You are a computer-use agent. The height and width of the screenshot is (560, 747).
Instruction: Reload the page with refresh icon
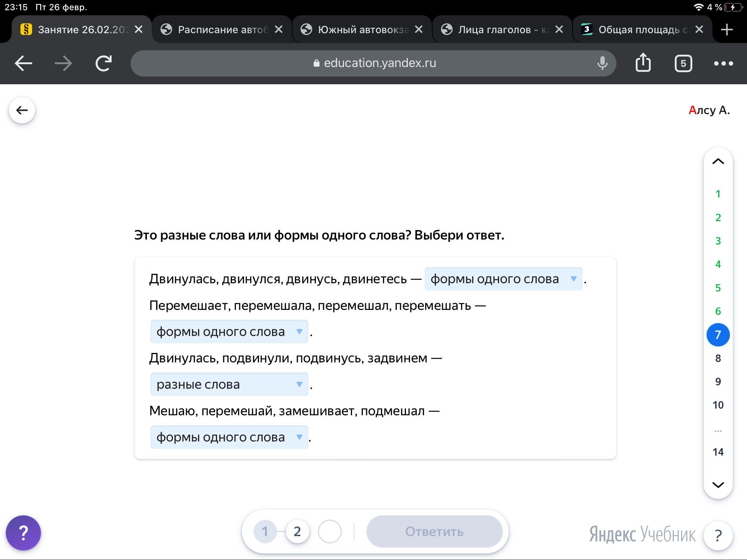[x=103, y=63]
